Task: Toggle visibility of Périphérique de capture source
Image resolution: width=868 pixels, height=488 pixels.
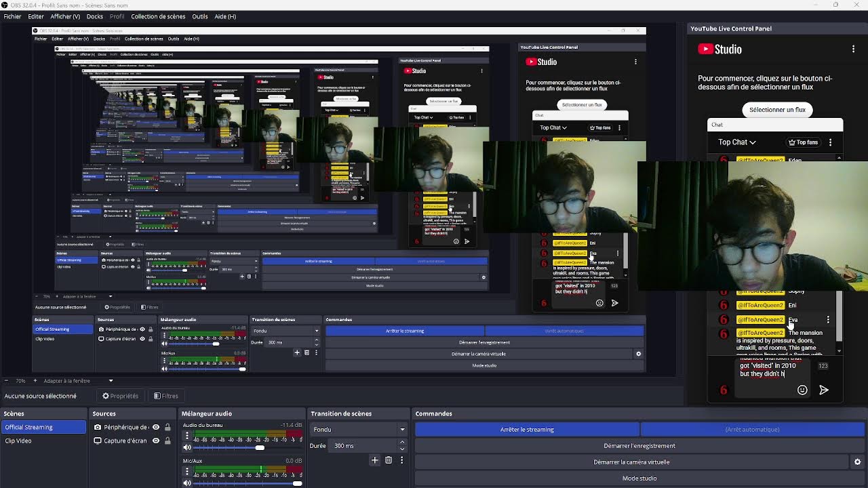Action: [156, 427]
